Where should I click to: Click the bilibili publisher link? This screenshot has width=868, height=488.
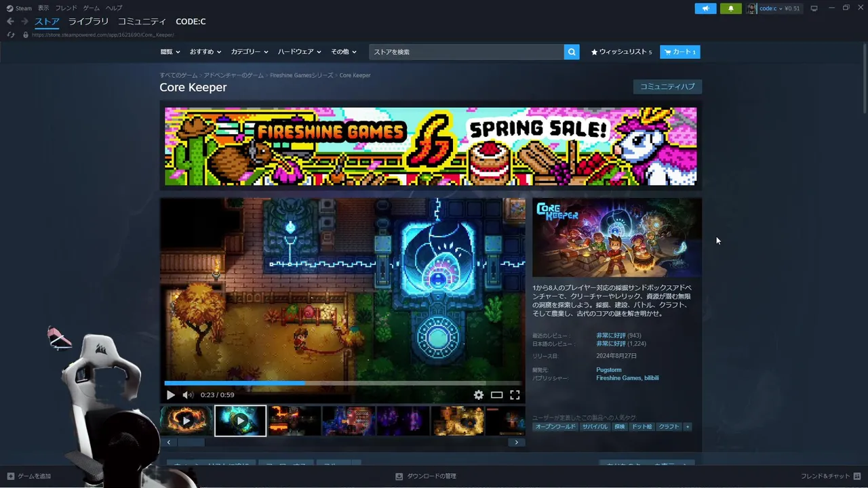(x=651, y=378)
